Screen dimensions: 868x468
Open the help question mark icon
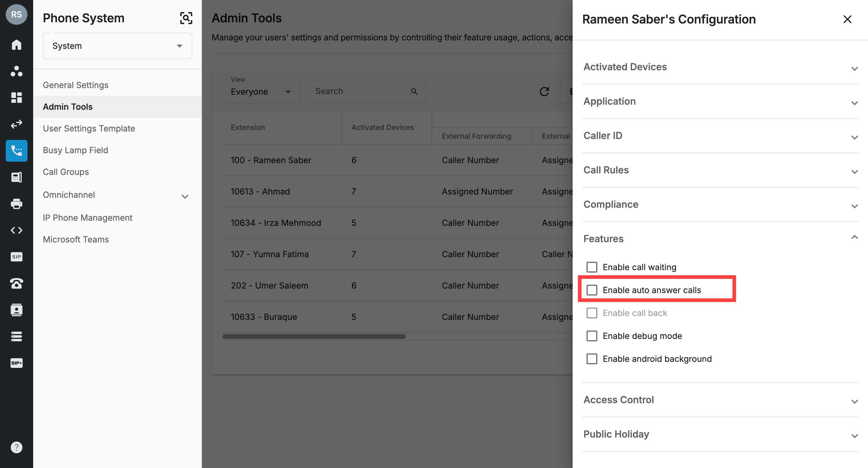coord(17,447)
